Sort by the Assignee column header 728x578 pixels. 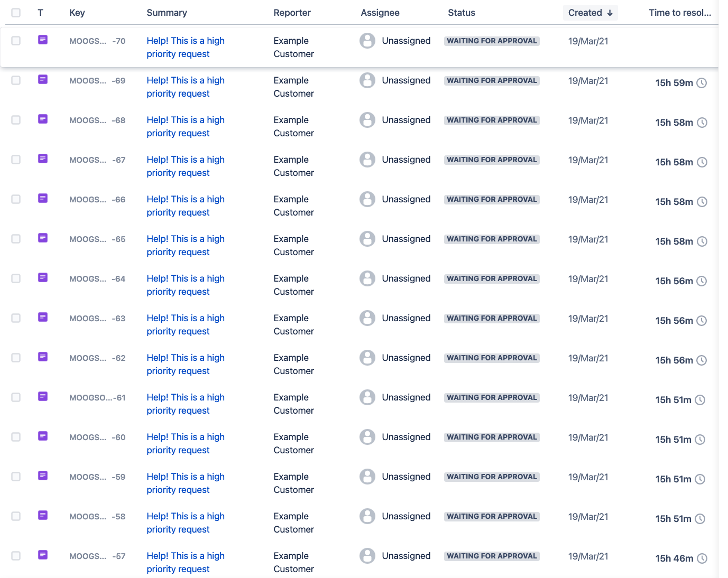(x=380, y=13)
